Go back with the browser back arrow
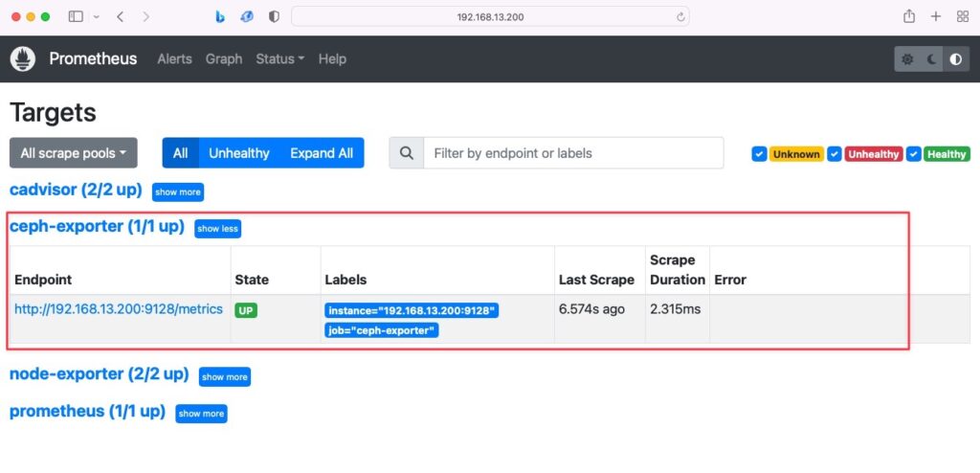The height and width of the screenshot is (473, 980). (120, 17)
